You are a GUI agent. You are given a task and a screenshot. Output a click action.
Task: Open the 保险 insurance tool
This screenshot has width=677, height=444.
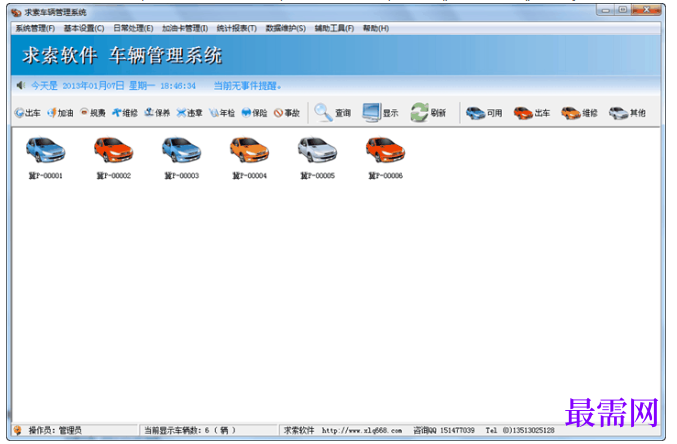tap(254, 113)
